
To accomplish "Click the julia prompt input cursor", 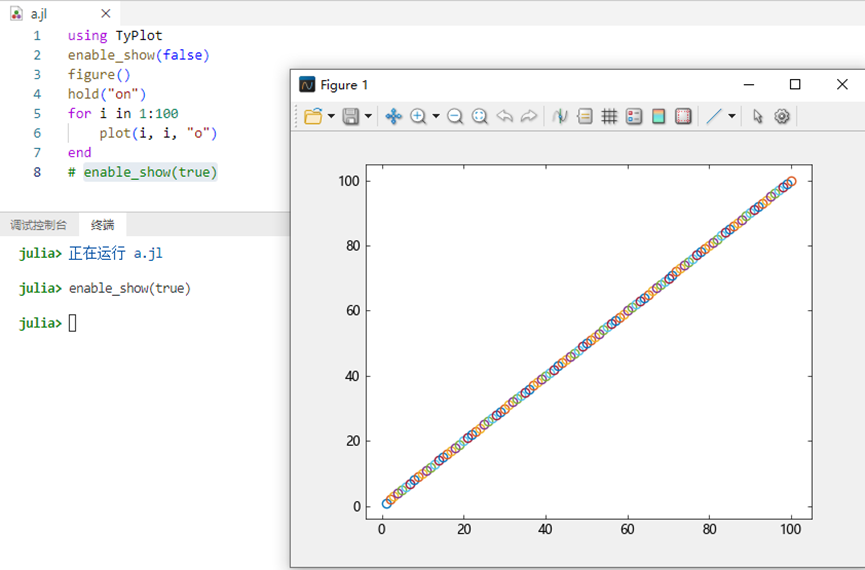I will (72, 323).
